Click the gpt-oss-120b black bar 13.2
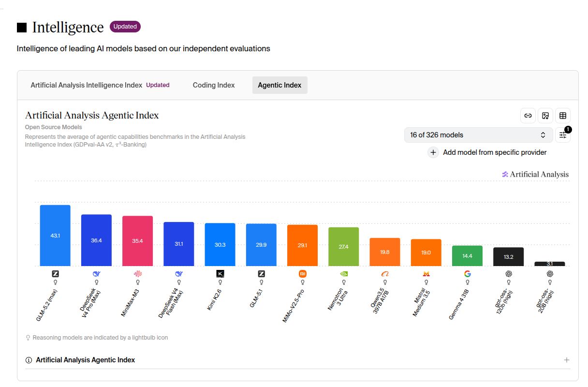 pos(509,257)
